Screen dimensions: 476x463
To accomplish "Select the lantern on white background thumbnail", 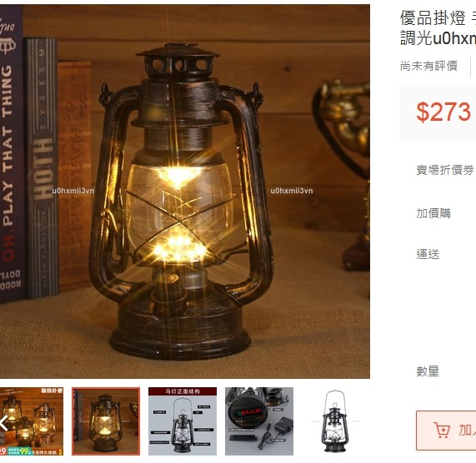I will pyautogui.click(x=336, y=421).
